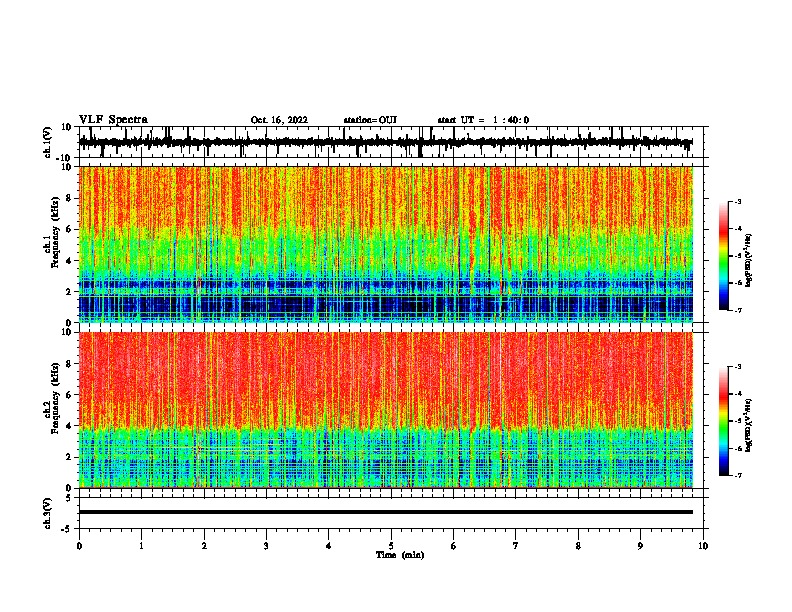The height and width of the screenshot is (612, 792).
Task: Click the ch.2 color scale bar
Action: coord(723,421)
